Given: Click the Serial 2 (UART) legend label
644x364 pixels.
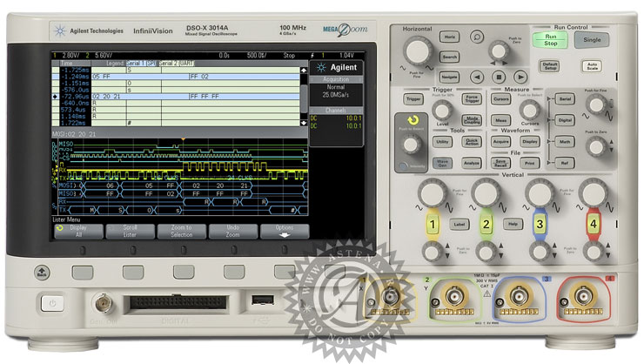Looking at the screenshot, I should [x=176, y=64].
